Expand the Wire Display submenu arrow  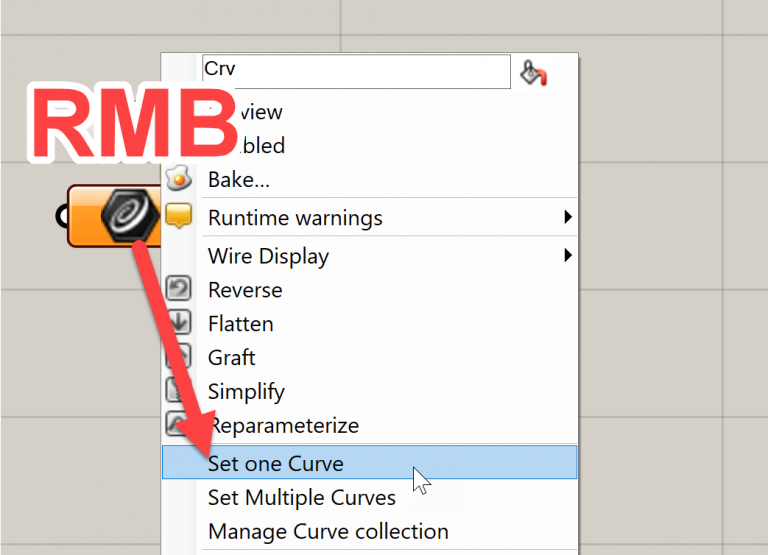click(x=567, y=255)
